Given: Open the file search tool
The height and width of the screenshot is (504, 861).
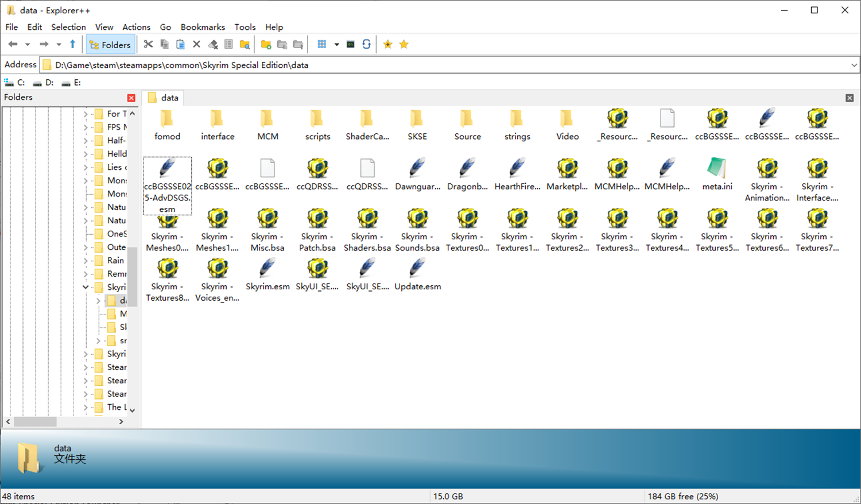Looking at the screenshot, I should click(x=245, y=44).
